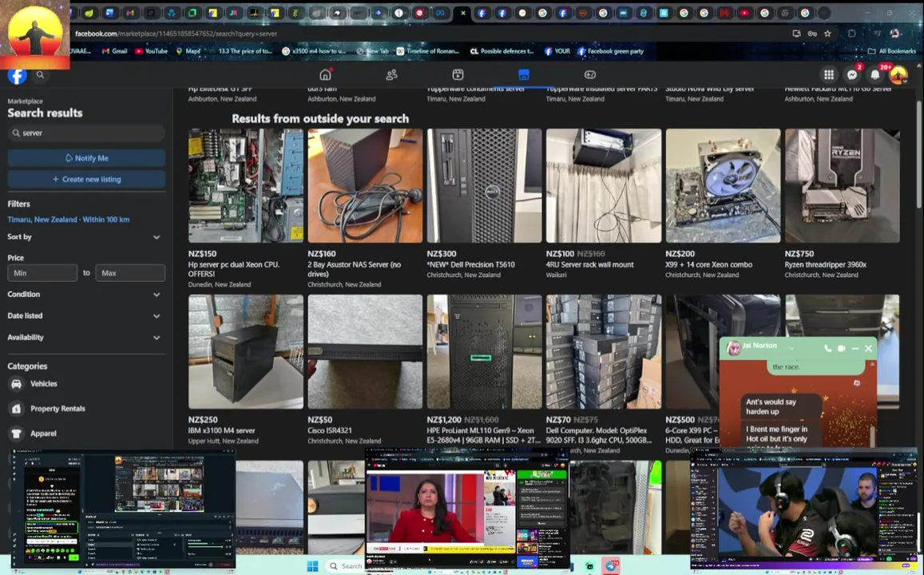Close the Jai Norton chat window
Image resolution: width=924 pixels, height=575 pixels.
(869, 349)
